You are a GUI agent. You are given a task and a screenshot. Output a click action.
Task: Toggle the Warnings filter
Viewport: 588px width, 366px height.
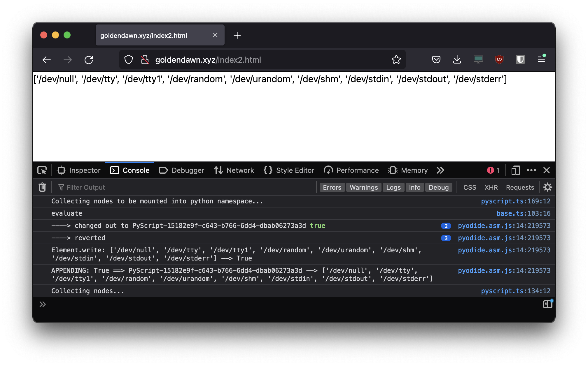[x=364, y=187]
